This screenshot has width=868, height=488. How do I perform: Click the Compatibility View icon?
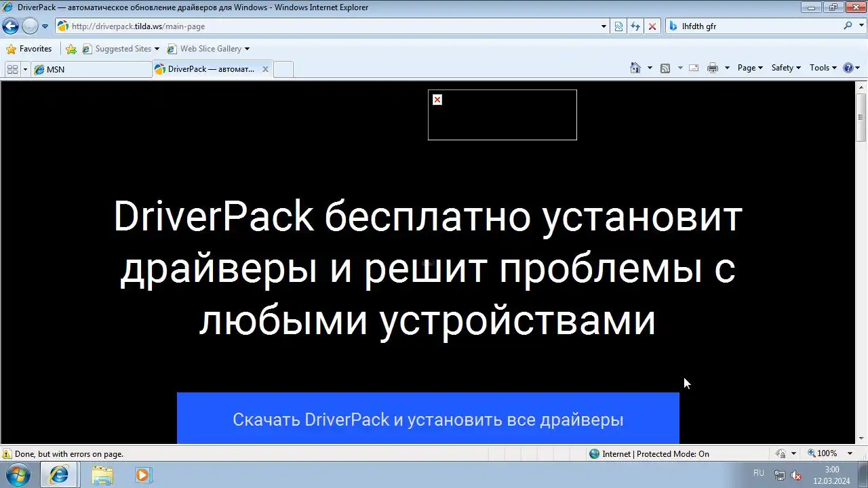click(618, 26)
